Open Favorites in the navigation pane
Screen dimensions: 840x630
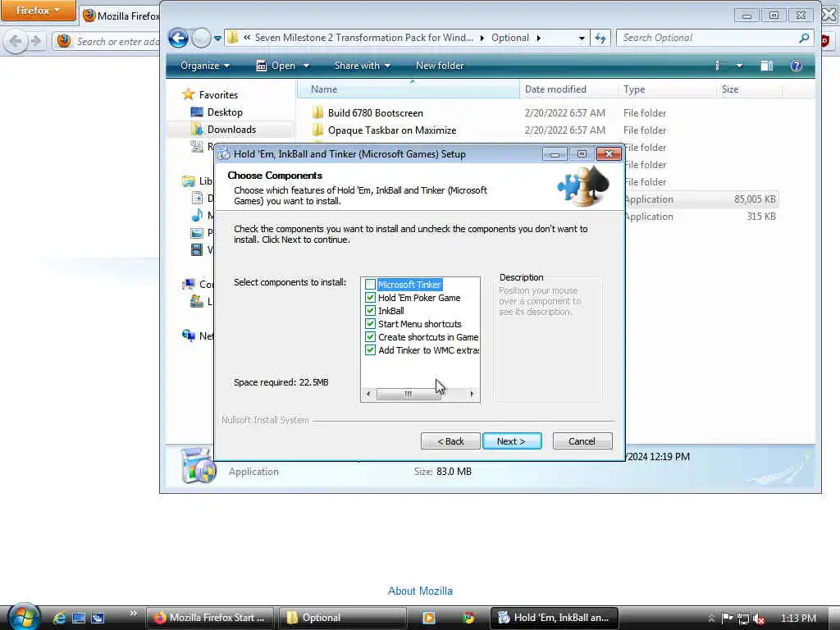(218, 95)
